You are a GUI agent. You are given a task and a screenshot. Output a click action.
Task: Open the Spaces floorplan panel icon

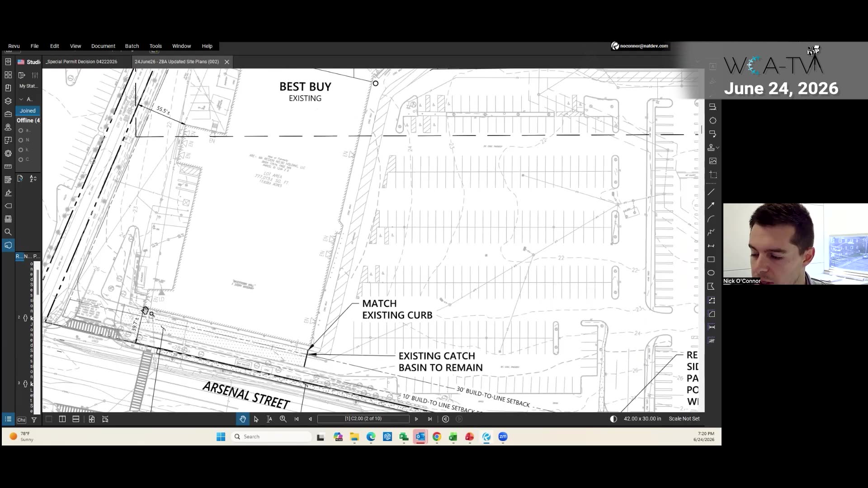tap(8, 140)
